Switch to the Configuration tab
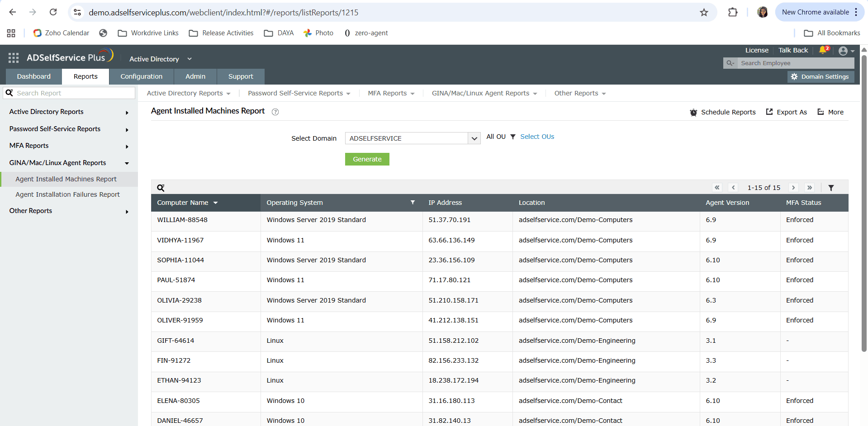 tap(141, 76)
